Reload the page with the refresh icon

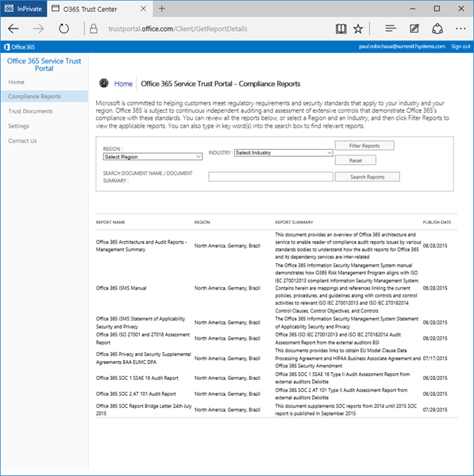[64, 29]
